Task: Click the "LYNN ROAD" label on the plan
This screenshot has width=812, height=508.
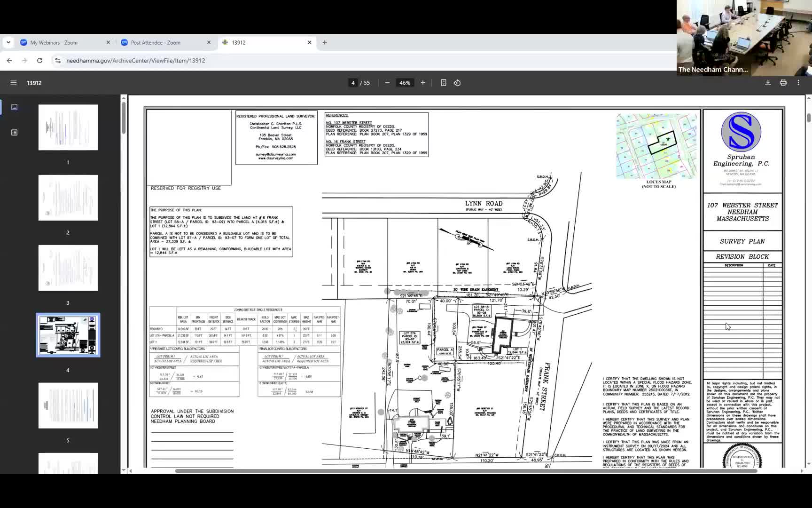Action: coord(484,204)
